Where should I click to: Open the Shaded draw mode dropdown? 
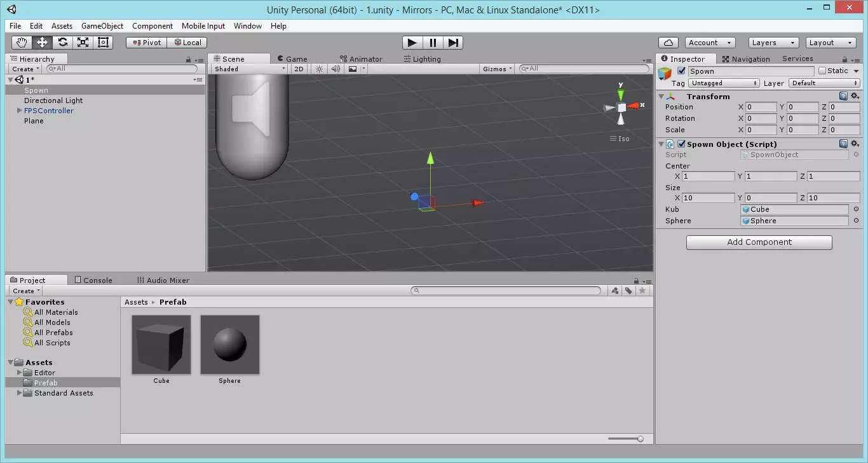[249, 69]
